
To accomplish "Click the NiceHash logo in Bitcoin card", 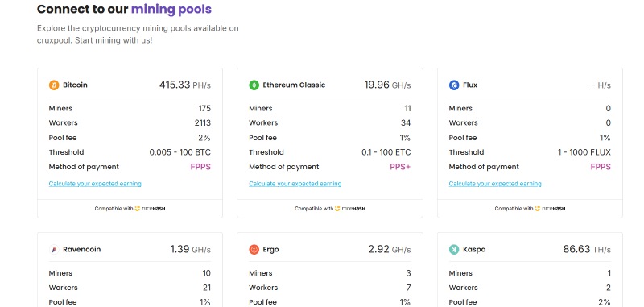I will click(150, 209).
